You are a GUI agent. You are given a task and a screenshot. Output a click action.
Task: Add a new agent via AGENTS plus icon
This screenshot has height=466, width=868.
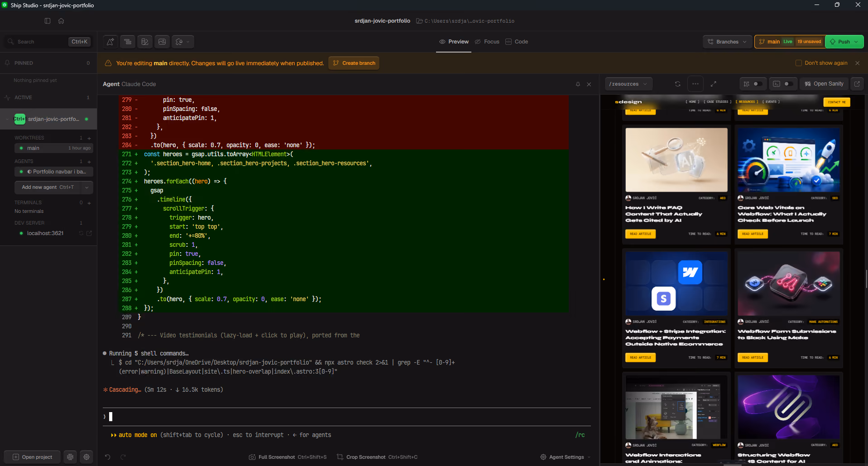click(x=89, y=162)
